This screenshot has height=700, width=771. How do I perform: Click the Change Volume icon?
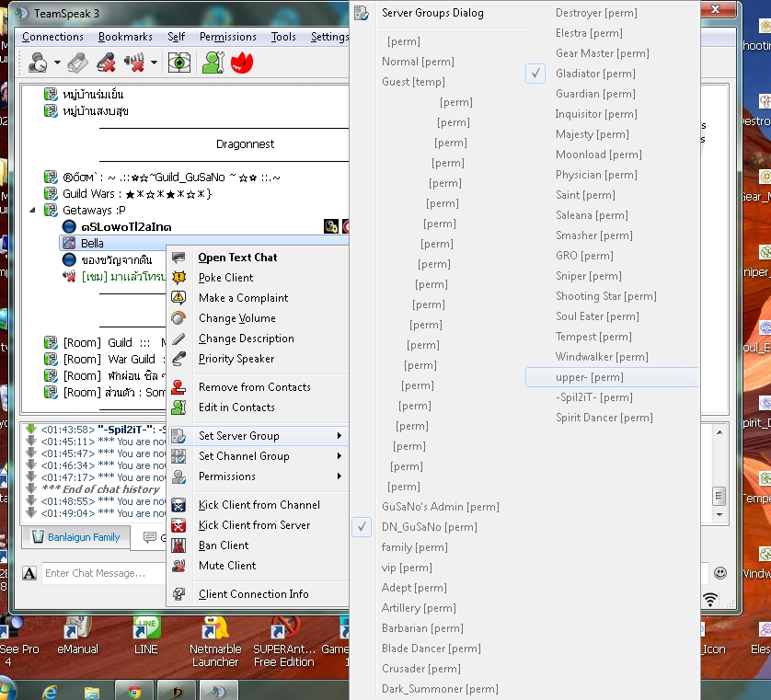click(x=178, y=318)
